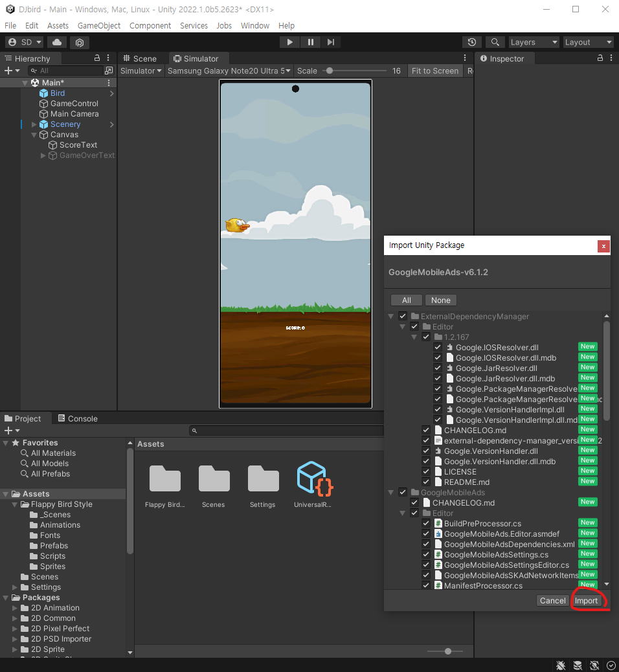Open the cloud services icon
Screen dimensions: 619x672
(57, 42)
